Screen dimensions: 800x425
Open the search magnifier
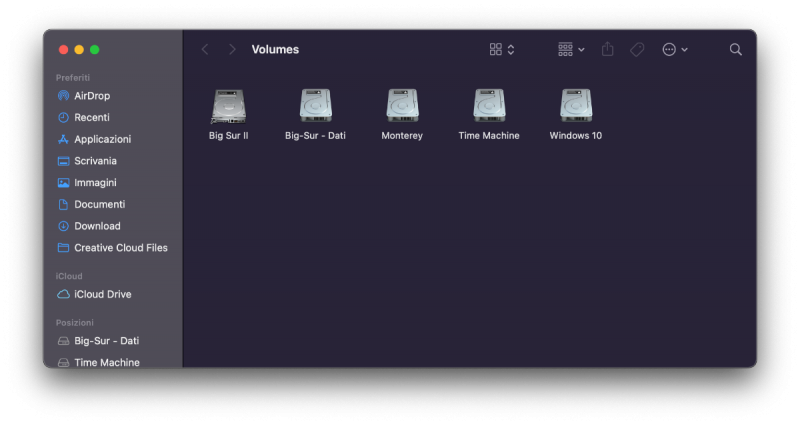tap(735, 49)
